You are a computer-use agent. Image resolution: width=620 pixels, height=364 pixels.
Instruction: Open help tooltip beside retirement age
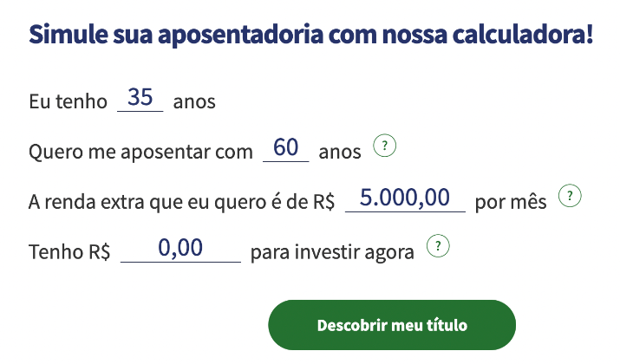[383, 146]
